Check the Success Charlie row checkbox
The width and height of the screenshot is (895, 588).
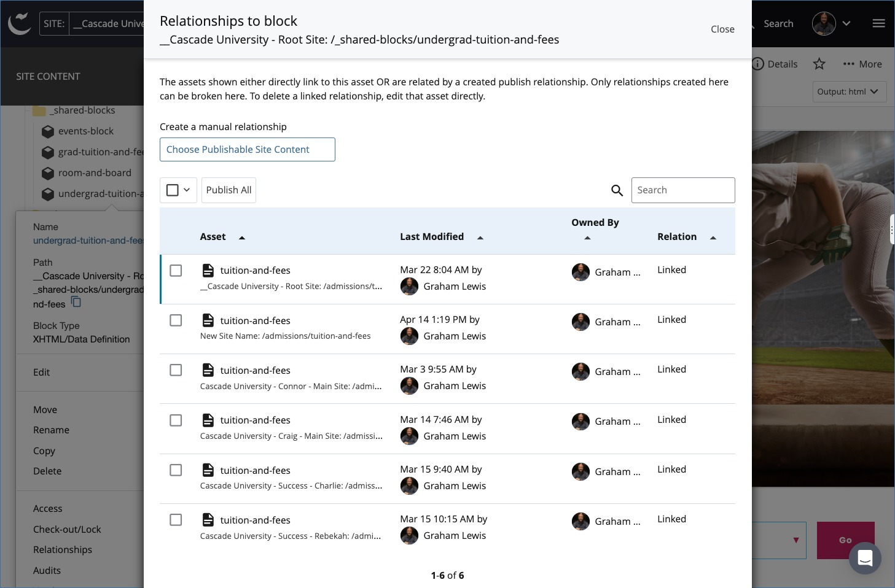(x=176, y=470)
